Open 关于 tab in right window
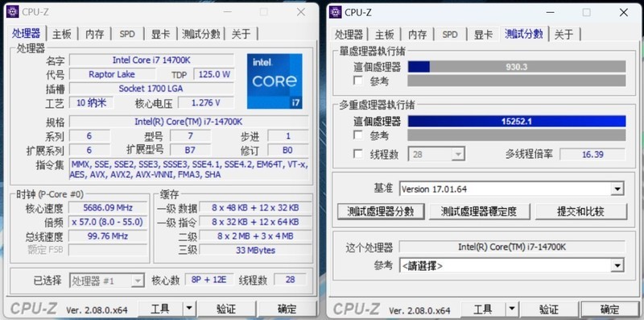This screenshot has width=644, height=320. [x=563, y=34]
